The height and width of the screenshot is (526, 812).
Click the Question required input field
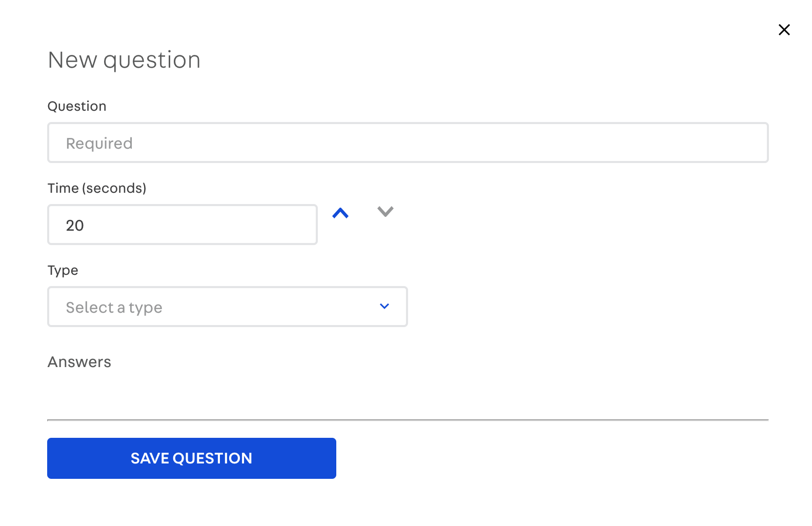408,143
